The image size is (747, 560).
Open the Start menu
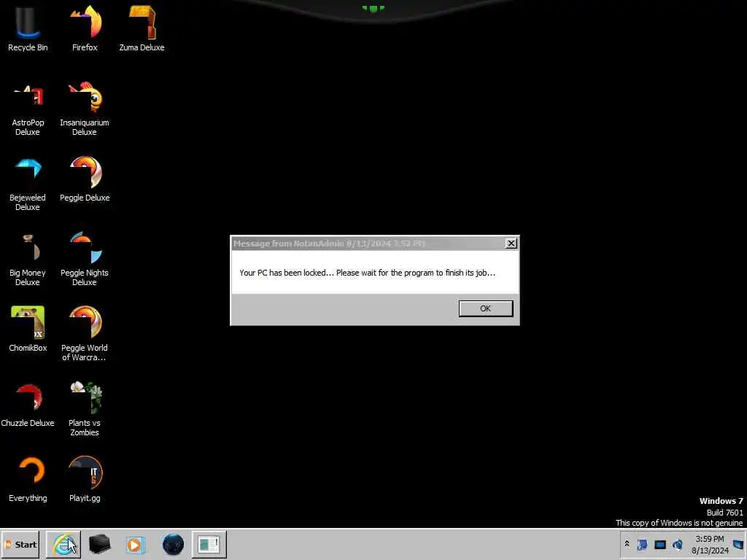tap(20, 544)
